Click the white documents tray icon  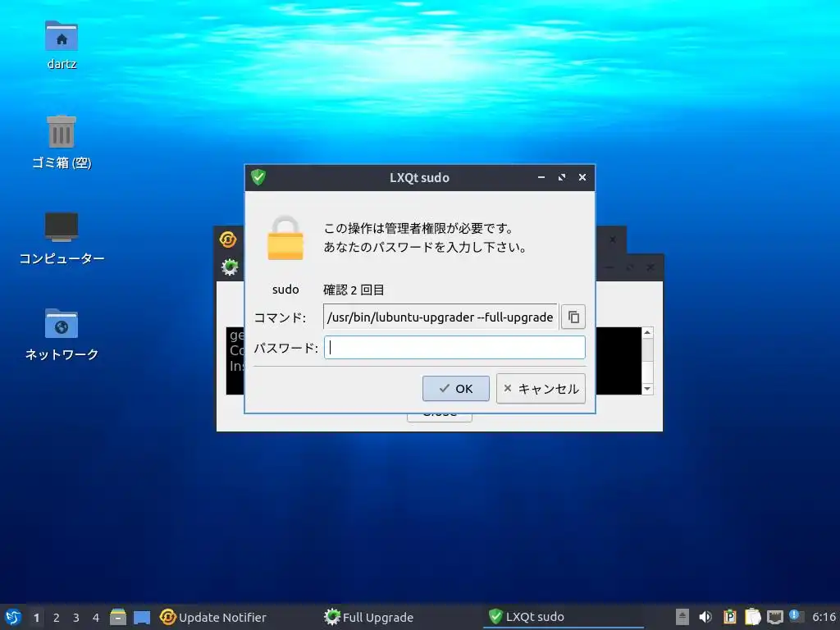(x=753, y=617)
